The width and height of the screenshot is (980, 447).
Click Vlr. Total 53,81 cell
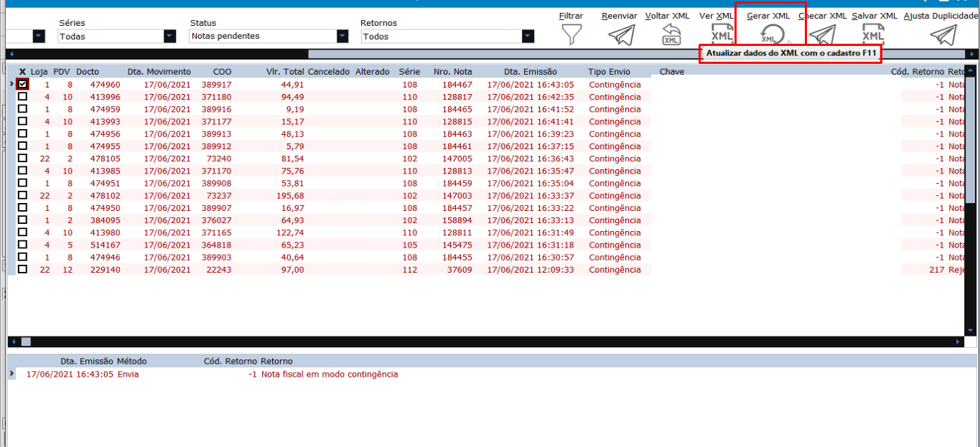click(292, 183)
